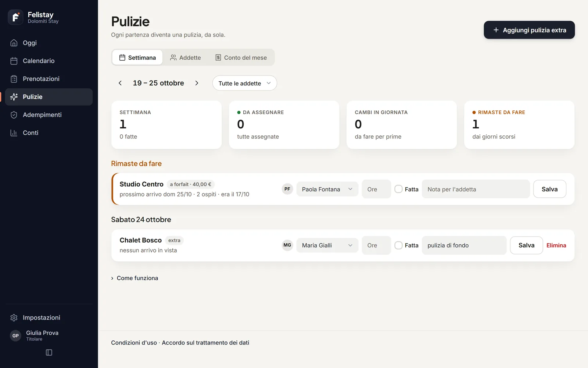Open Accordo sul trattamento dei dati link
The height and width of the screenshot is (368, 588).
pos(205,343)
